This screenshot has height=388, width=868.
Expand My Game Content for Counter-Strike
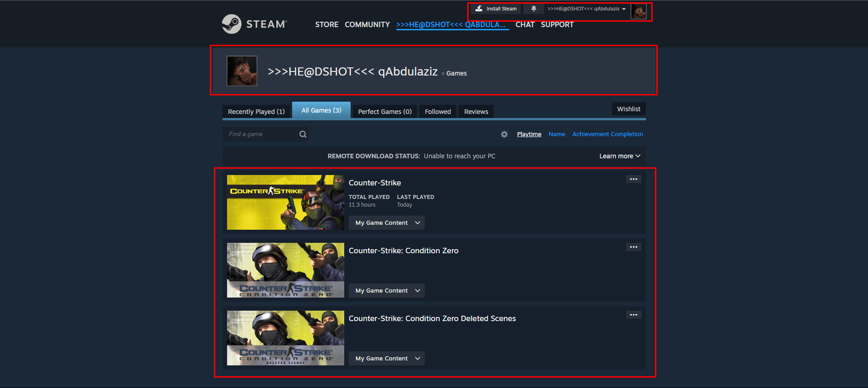click(387, 223)
